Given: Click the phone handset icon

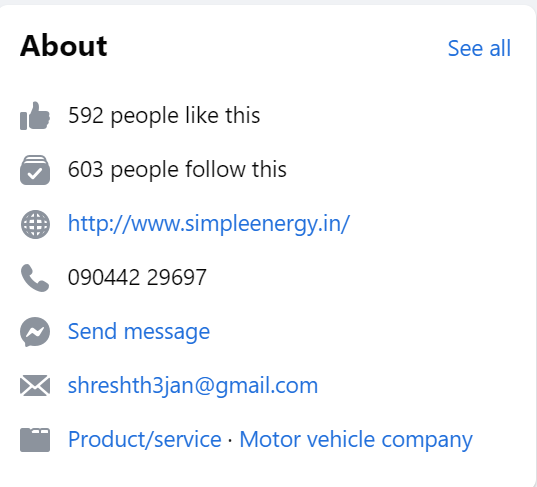Looking at the screenshot, I should 35,278.
